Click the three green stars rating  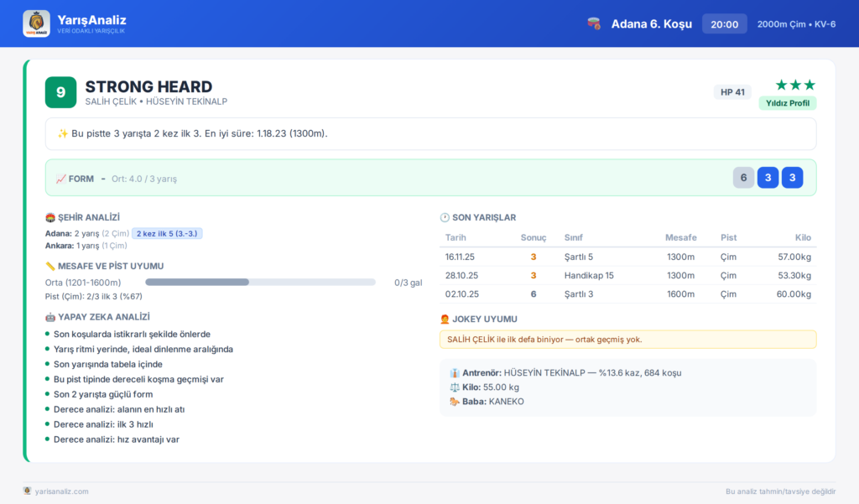(x=795, y=85)
